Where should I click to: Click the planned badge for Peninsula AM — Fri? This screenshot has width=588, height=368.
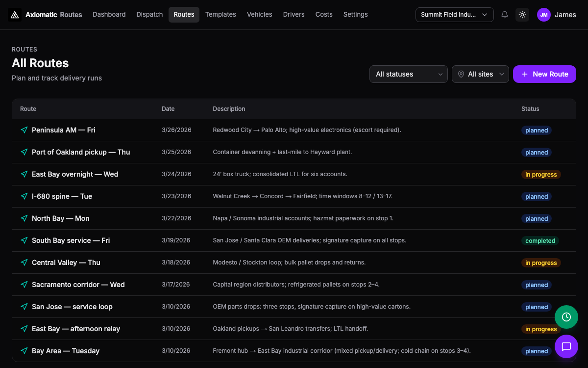coord(537,131)
